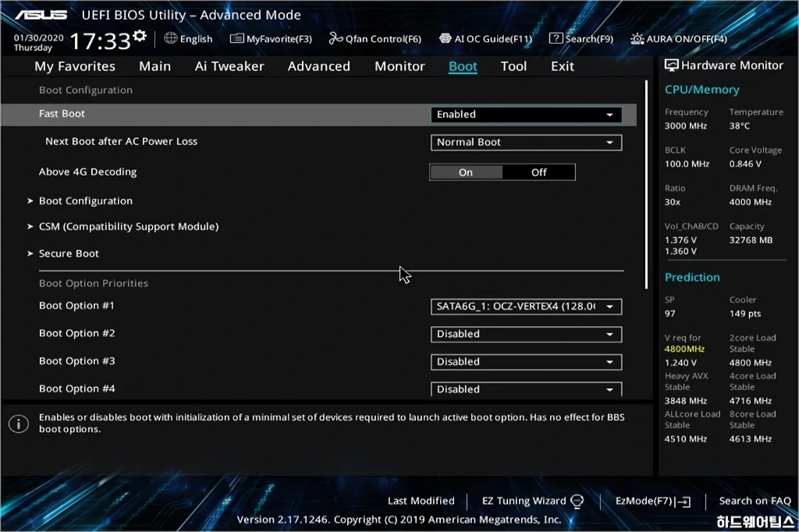Viewport: 799px width, 532px height.
Task: Click the Version 2.17.1246 copyright text
Action: click(399, 520)
